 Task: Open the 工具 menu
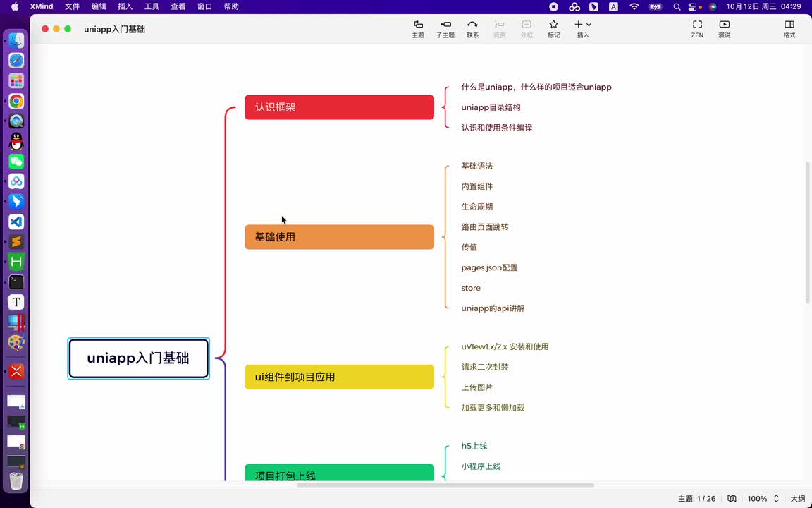(152, 7)
